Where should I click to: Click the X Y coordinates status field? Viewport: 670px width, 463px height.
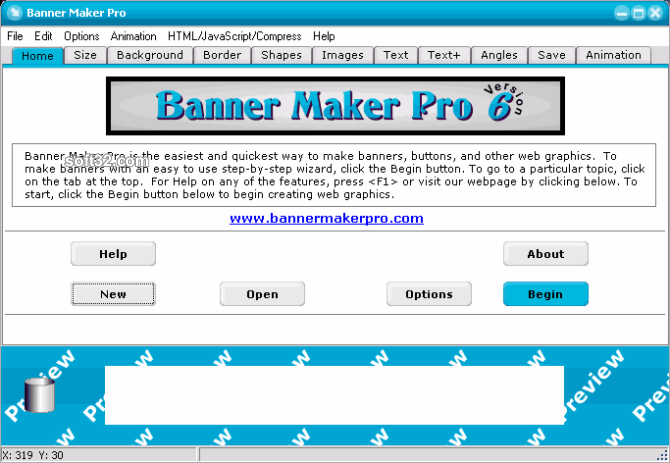[x=99, y=455]
